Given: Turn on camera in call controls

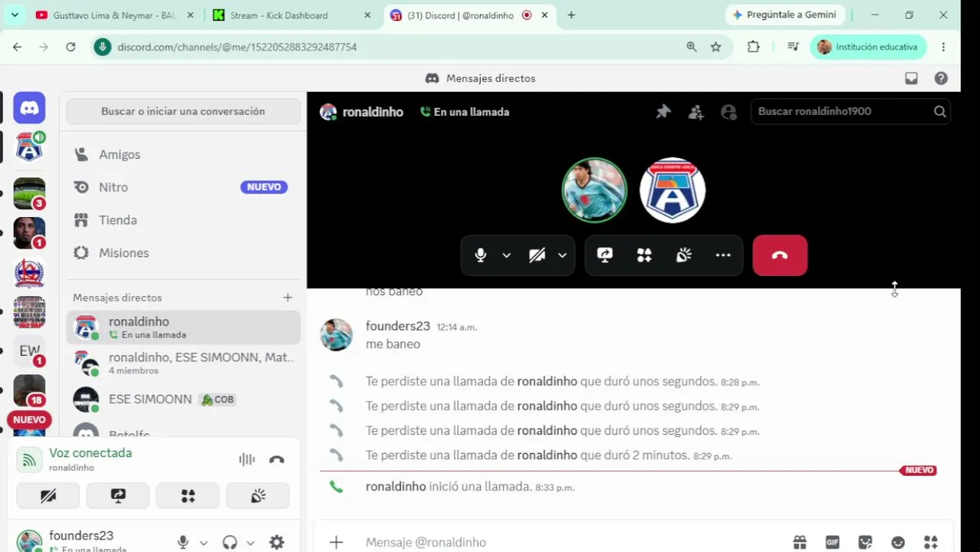Looking at the screenshot, I should pyautogui.click(x=537, y=255).
